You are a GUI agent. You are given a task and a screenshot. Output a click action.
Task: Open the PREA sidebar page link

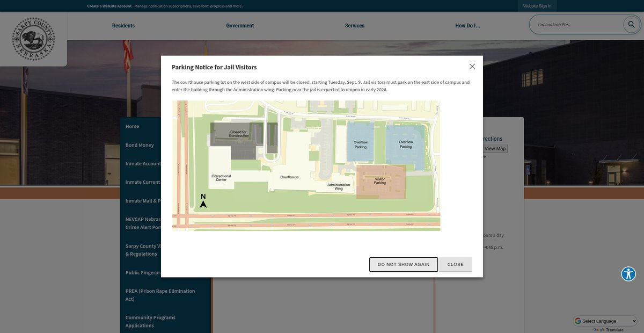click(x=160, y=295)
